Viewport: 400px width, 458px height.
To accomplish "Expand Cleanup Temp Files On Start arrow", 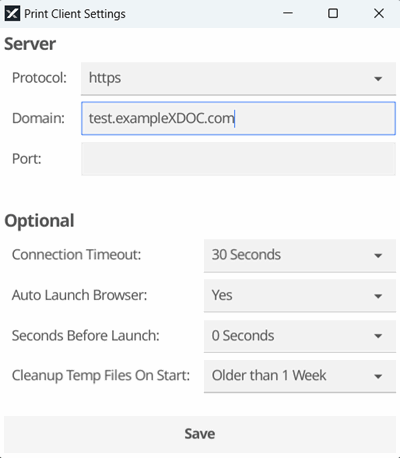I will pyautogui.click(x=378, y=376).
